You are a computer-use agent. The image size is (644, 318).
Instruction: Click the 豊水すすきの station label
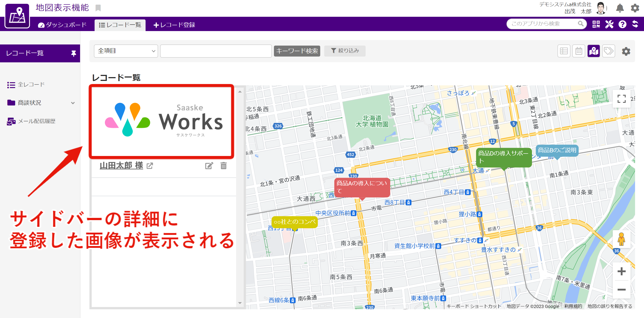(498, 250)
